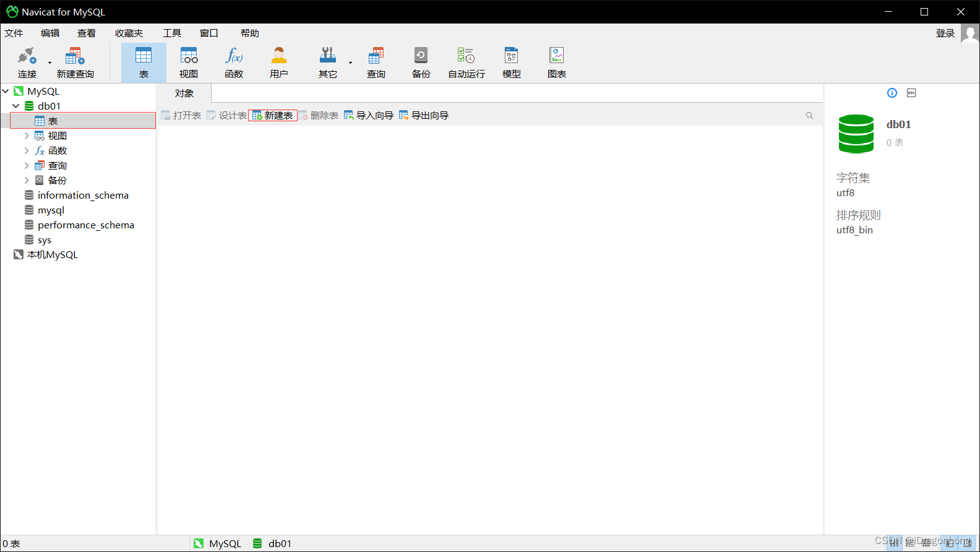This screenshot has height=552, width=980.
Task: Open the 收藏夹 menu
Action: click(x=129, y=33)
